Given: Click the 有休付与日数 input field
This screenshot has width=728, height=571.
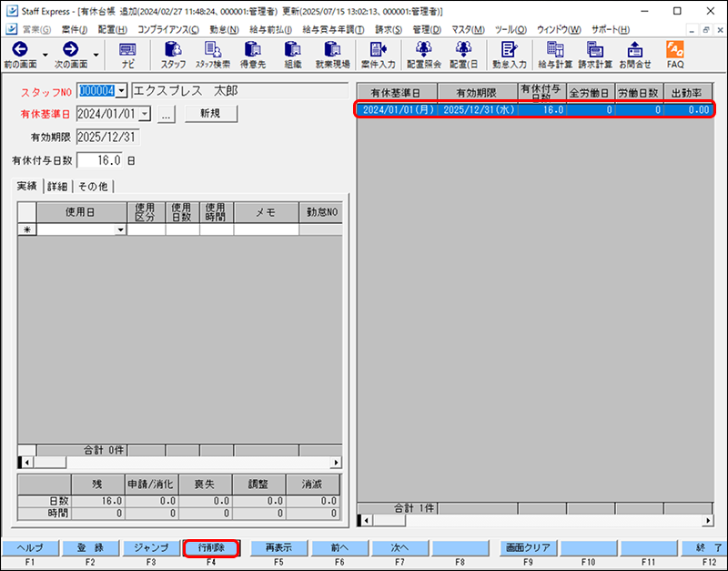Looking at the screenshot, I should tap(99, 160).
